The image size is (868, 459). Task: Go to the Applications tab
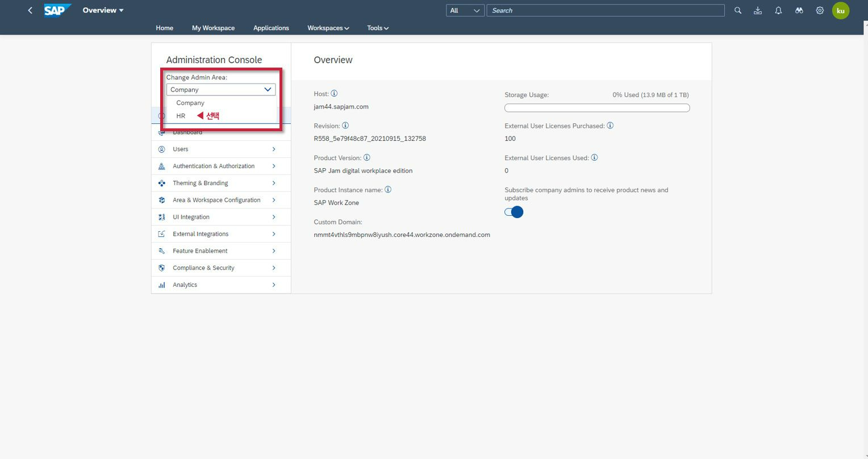click(x=271, y=28)
